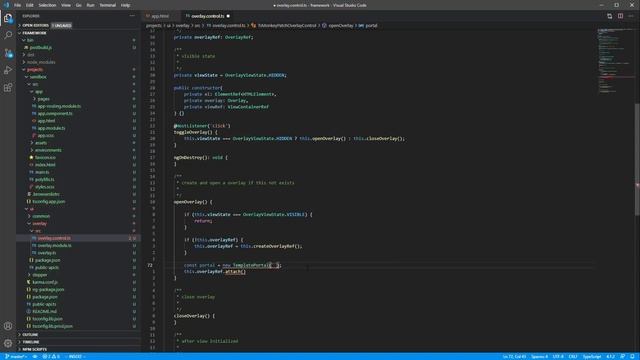The width and height of the screenshot is (640, 360).
Task: Open the Help menu
Action: click(x=125, y=5)
